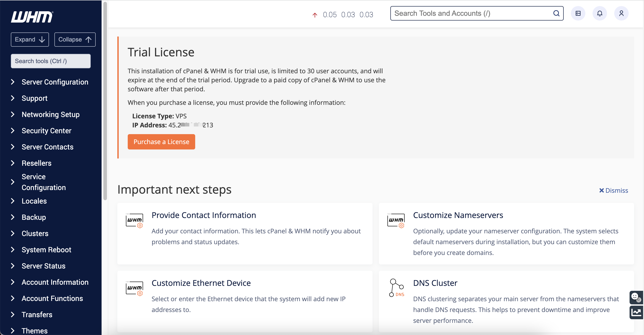
Task: Click the WHM logo
Action: (32, 17)
